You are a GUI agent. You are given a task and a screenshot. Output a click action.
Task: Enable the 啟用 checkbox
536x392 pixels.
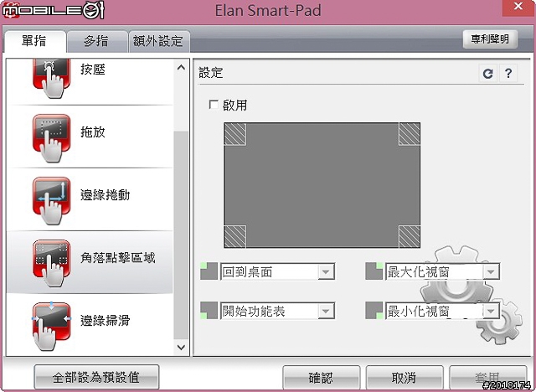(214, 105)
